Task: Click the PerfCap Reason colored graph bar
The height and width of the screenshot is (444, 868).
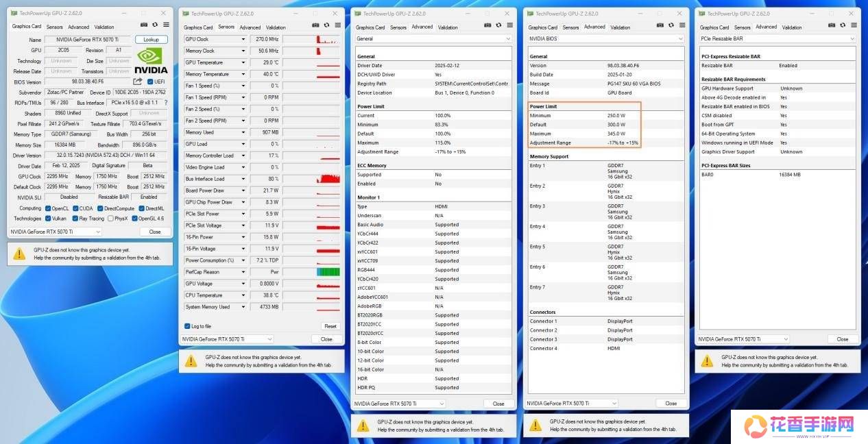Action: 328,272
